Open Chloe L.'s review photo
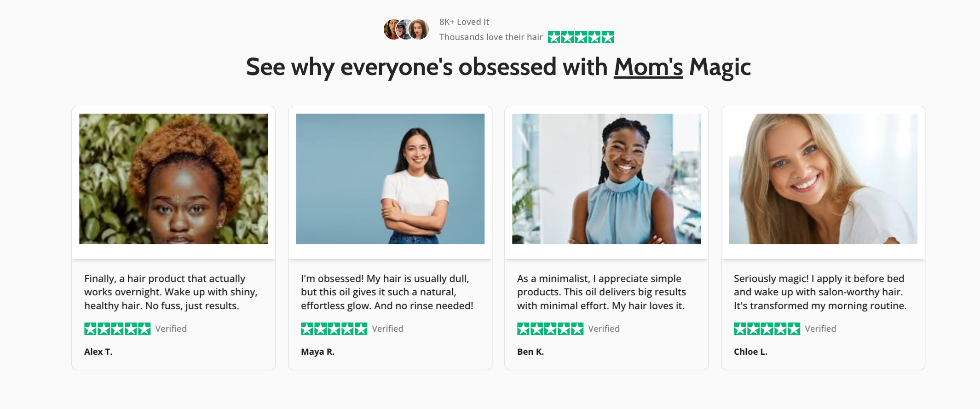The height and width of the screenshot is (409, 980). pyautogui.click(x=823, y=179)
